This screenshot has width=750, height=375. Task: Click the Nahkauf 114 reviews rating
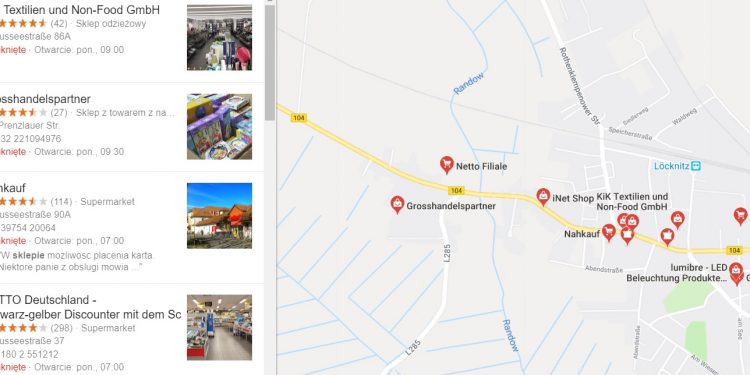34,201
